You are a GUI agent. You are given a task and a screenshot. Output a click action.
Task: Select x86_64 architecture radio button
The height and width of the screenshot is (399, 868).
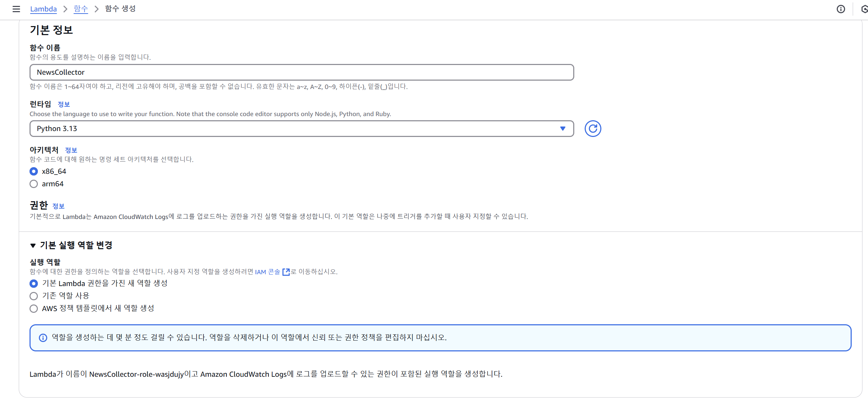pyautogui.click(x=34, y=171)
